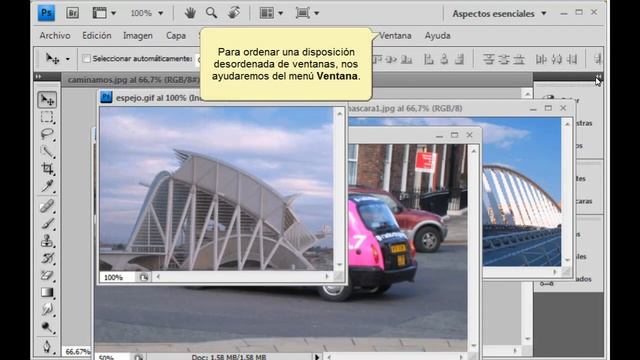
Task: Open the Archivo menu
Action: pyautogui.click(x=55, y=36)
